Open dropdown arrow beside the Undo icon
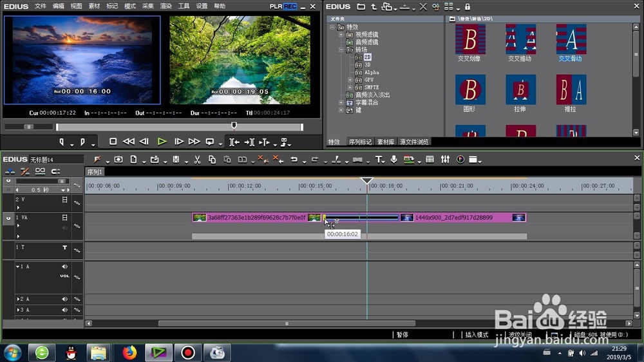Screen dimensions: 644x362 coord(304,162)
